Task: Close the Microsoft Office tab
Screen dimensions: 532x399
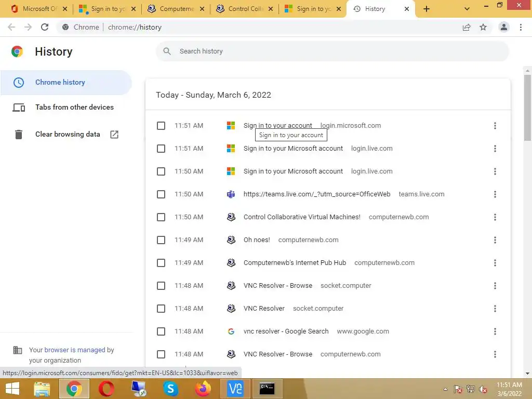Action: click(65, 9)
